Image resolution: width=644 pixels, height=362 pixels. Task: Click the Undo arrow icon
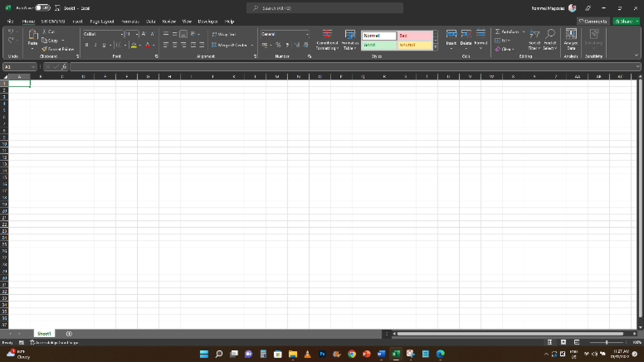[10, 32]
